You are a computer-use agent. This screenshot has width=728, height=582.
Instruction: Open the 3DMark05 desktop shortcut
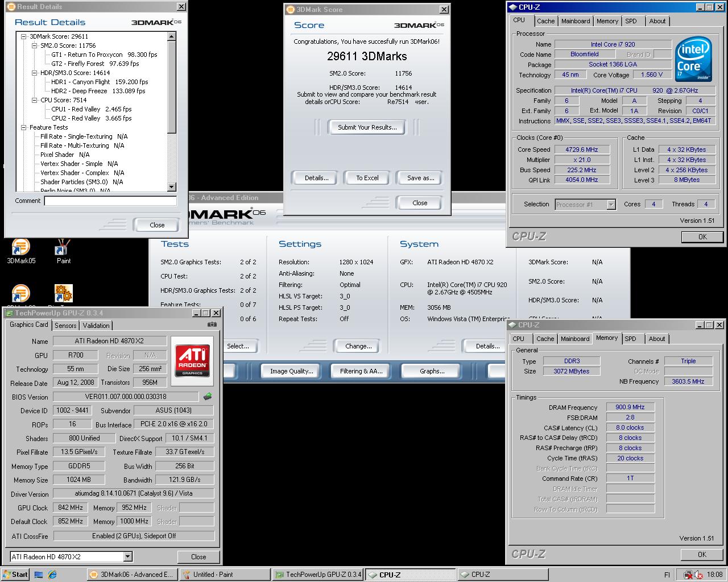pos(20,251)
